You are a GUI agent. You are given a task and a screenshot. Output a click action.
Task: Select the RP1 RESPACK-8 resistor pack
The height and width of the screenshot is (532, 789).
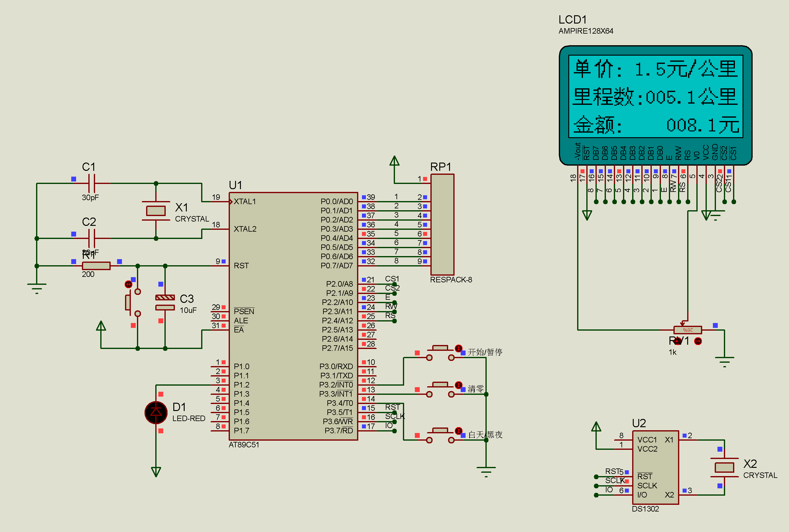click(x=442, y=225)
